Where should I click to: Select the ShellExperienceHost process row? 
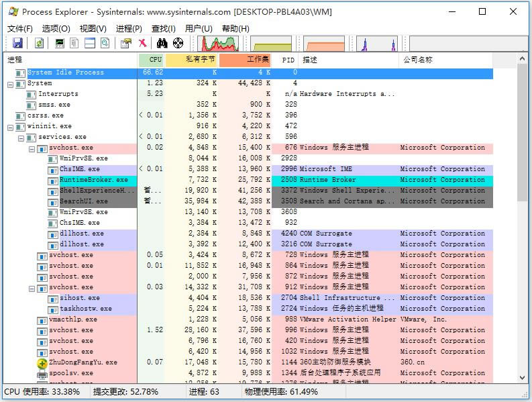click(x=248, y=191)
